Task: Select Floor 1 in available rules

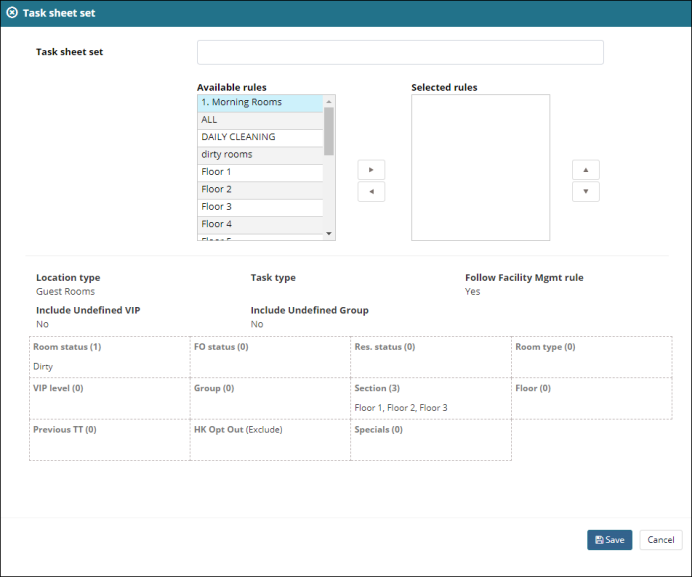Action: (x=260, y=172)
